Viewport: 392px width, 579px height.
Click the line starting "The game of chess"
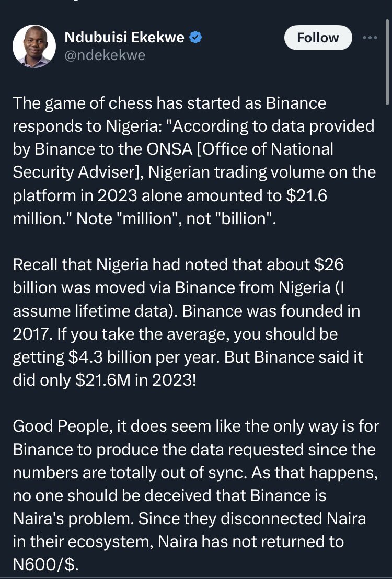(169, 103)
